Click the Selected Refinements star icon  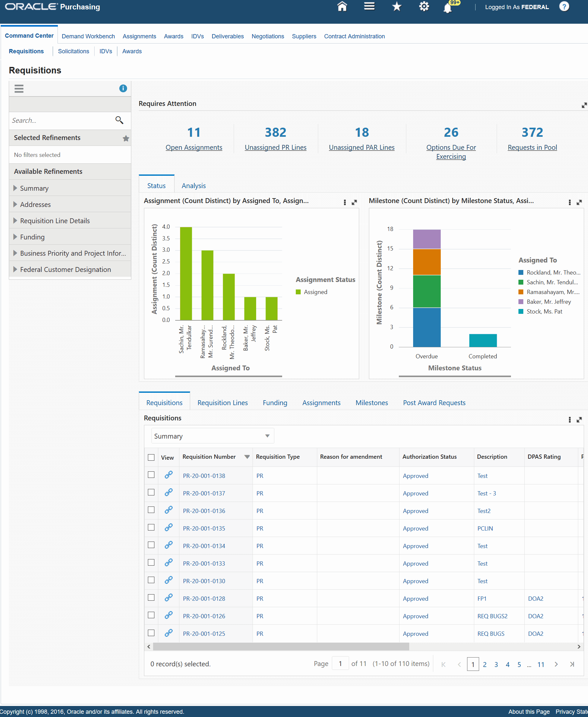coord(126,138)
